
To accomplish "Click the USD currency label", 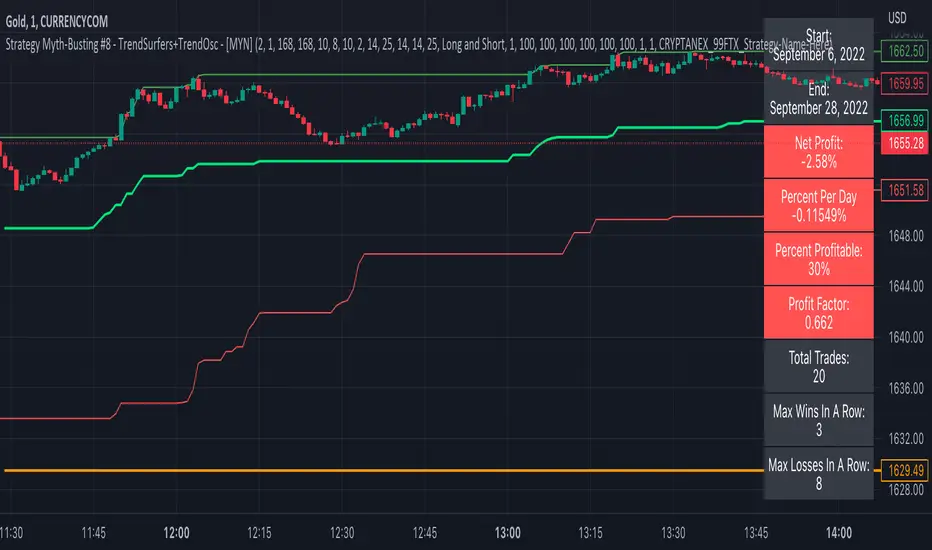I will coord(897,18).
